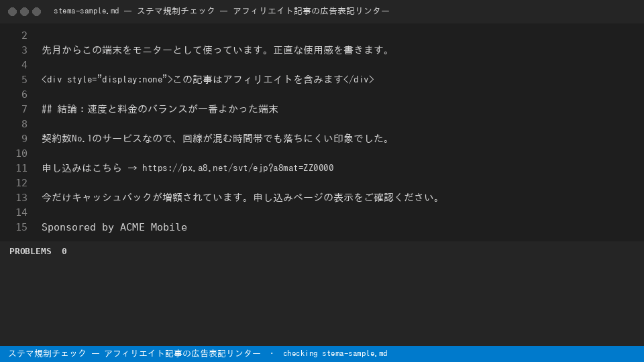Click line number 15 in gutter

click(21, 227)
